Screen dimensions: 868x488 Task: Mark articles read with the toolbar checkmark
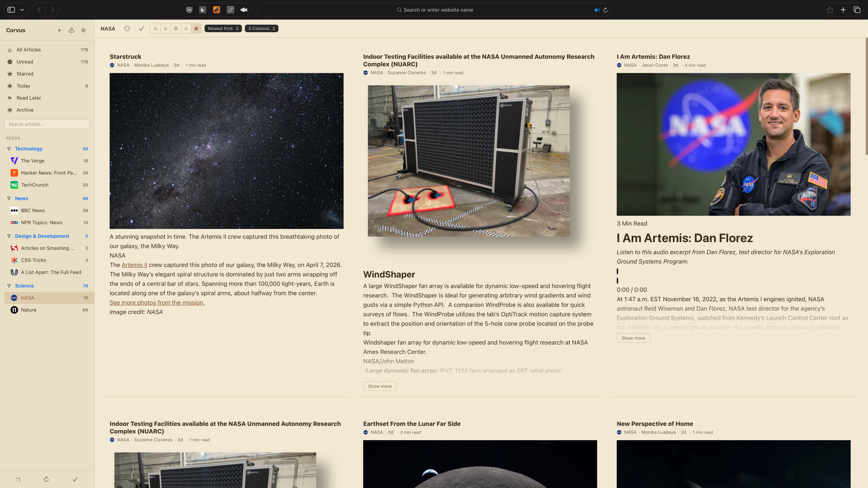[141, 29]
